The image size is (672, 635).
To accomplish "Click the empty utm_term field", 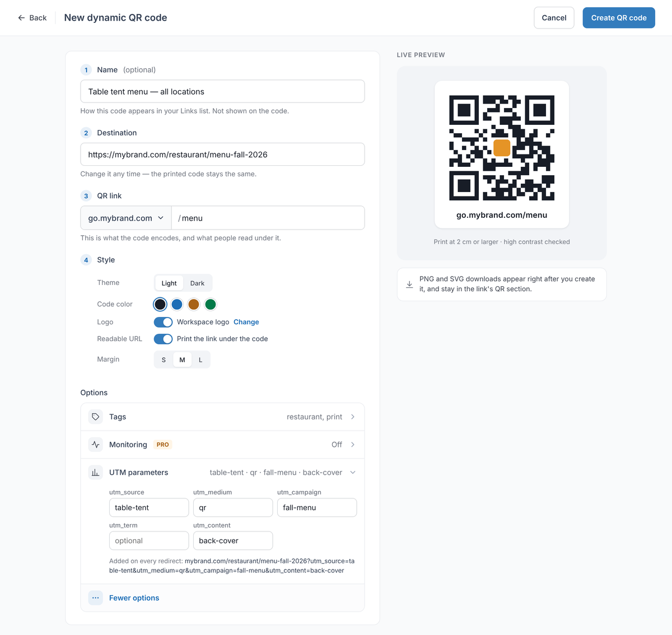I will click(149, 540).
